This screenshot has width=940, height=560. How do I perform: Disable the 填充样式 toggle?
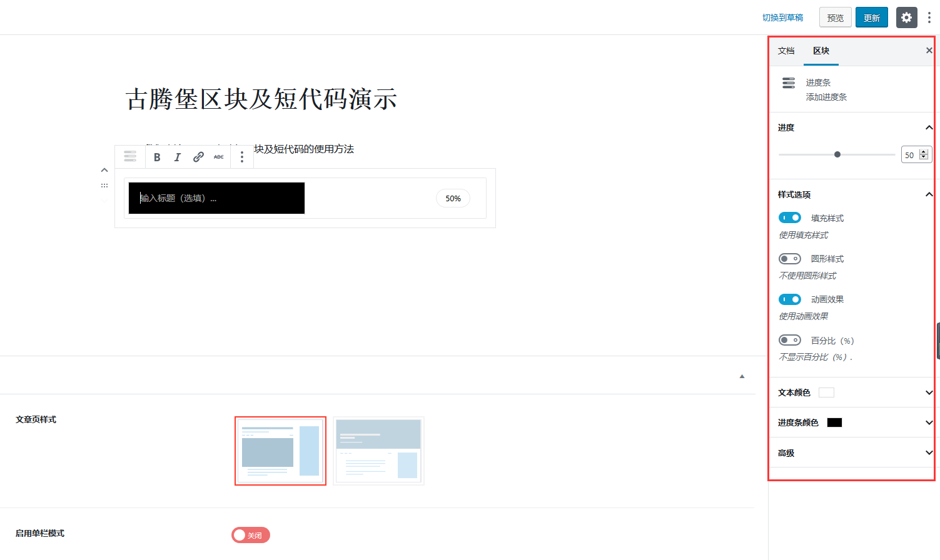click(x=789, y=217)
